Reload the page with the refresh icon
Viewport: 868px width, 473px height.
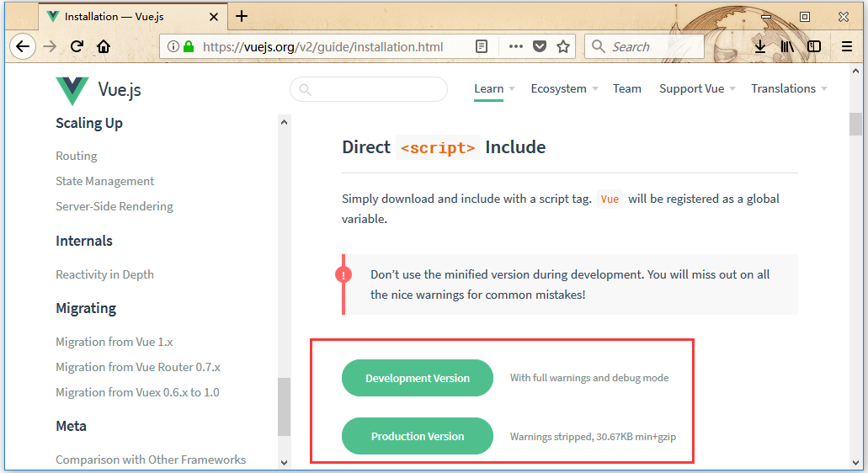(77, 47)
